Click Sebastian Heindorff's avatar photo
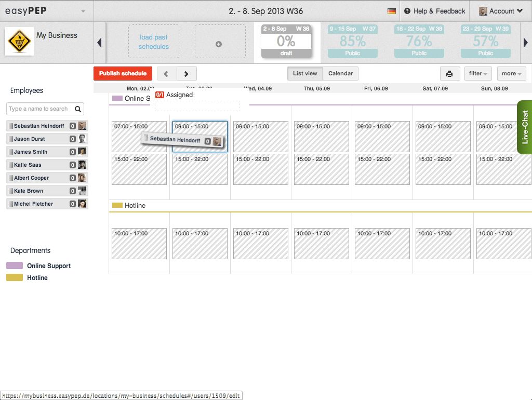The width and height of the screenshot is (532, 400). coord(81,125)
